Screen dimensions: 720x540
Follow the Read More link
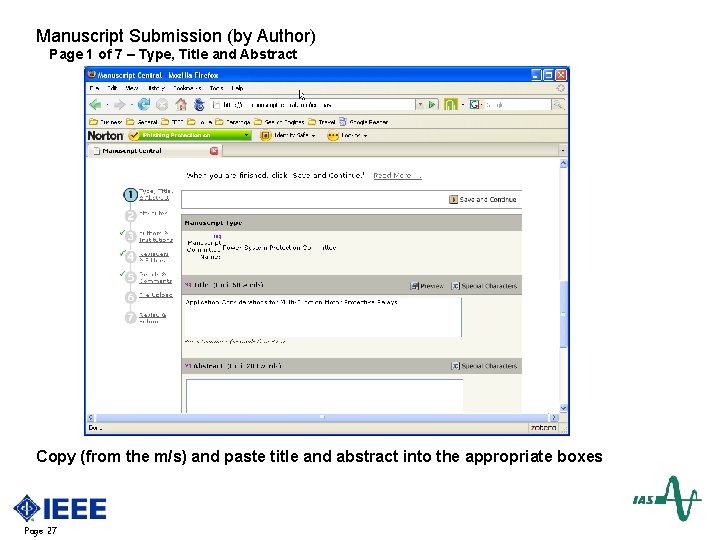tap(397, 175)
